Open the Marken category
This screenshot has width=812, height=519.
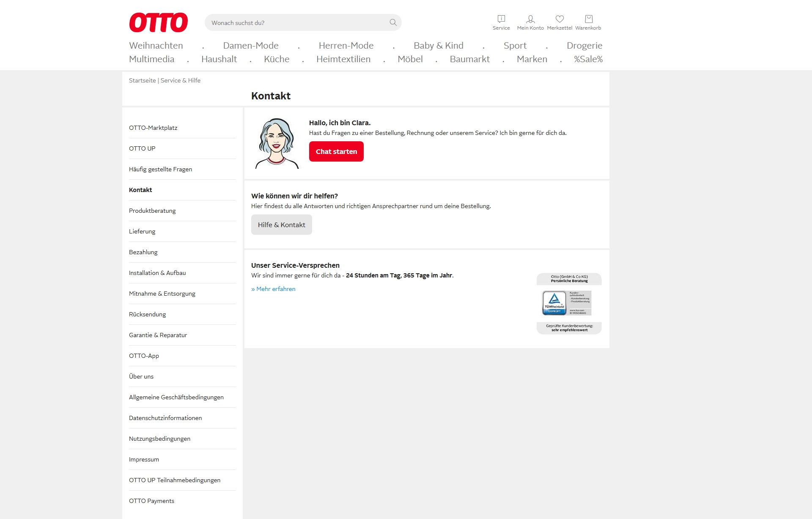532,59
